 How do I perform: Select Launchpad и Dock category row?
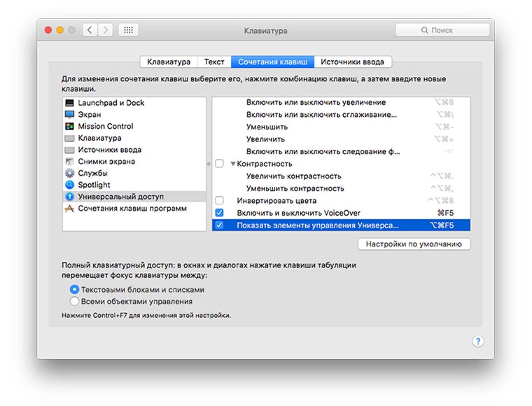coord(134,103)
